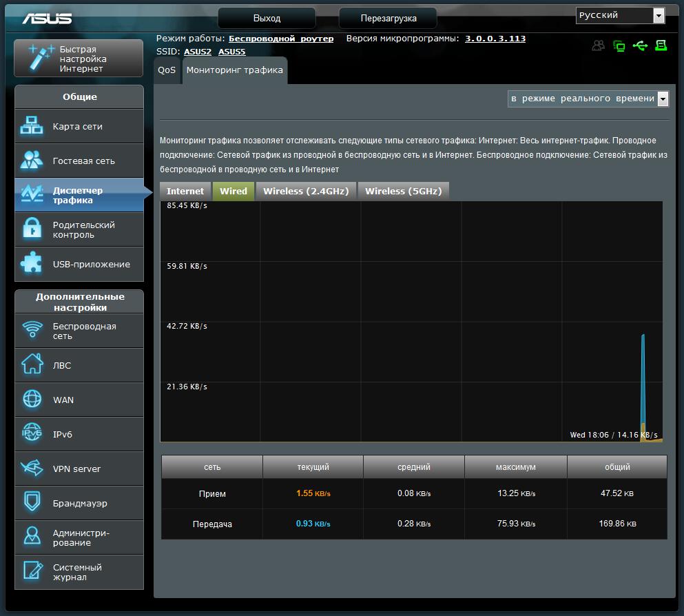This screenshot has width=684, height=616.
Task: Click the 85.45 KB/s axis label
Action: tap(187, 205)
